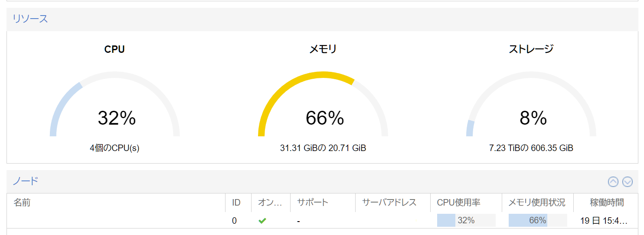Sort nodes by 名前 column header

pos(22,203)
